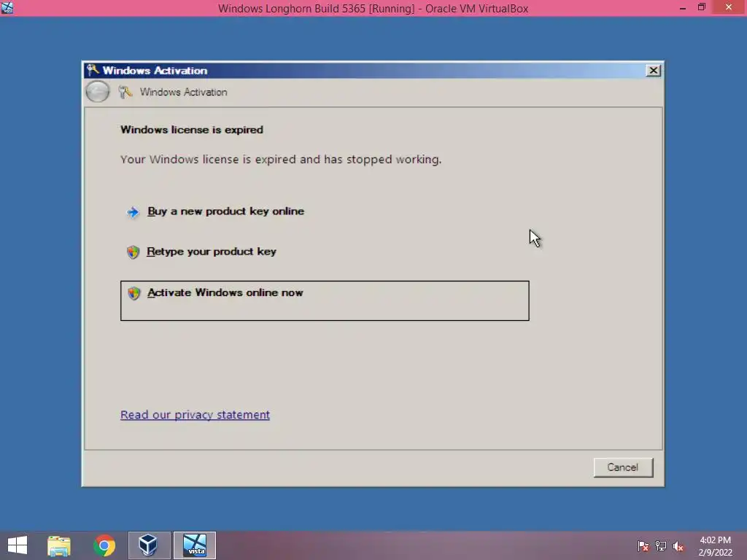
Task: Launch Google Chrome from the taskbar
Action: pyautogui.click(x=104, y=545)
